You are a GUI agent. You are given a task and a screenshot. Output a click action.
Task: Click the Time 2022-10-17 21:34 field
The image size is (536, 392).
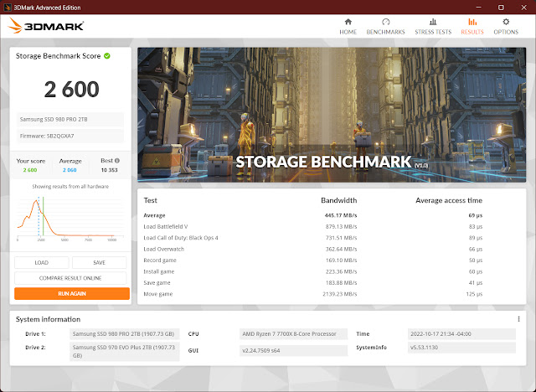click(x=461, y=334)
